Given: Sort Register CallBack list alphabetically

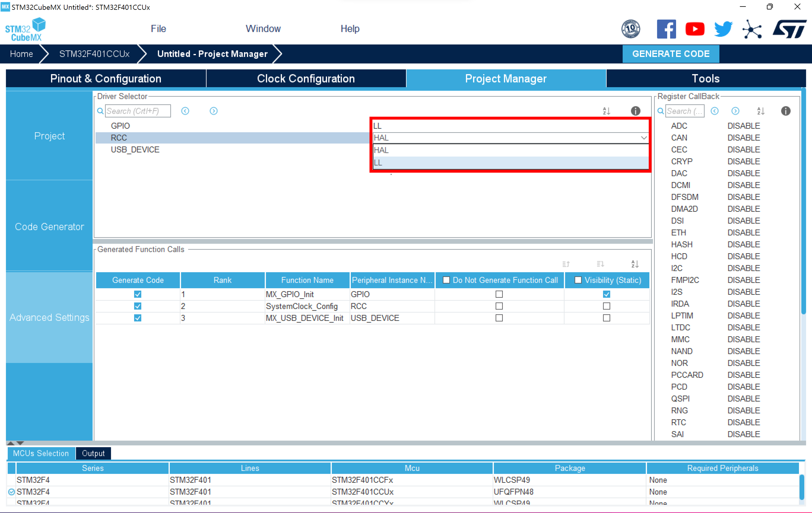Looking at the screenshot, I should tap(761, 111).
